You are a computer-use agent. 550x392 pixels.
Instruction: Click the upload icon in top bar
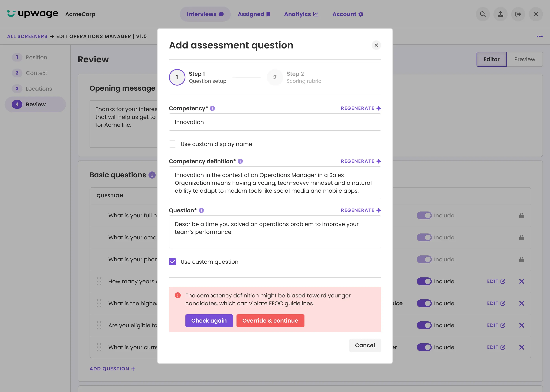coord(500,14)
